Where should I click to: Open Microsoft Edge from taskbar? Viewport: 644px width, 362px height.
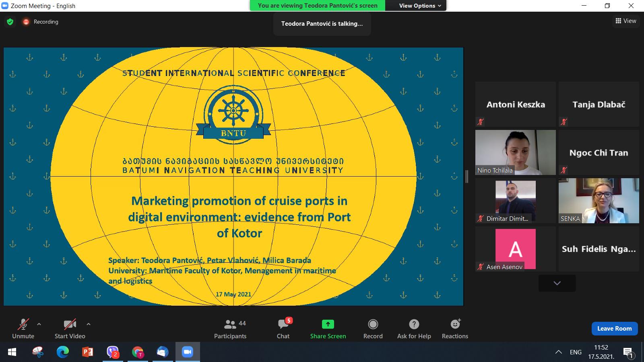(62, 352)
